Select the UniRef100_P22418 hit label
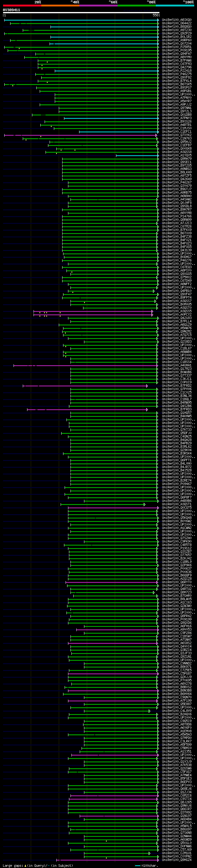 tap(176, 71)
